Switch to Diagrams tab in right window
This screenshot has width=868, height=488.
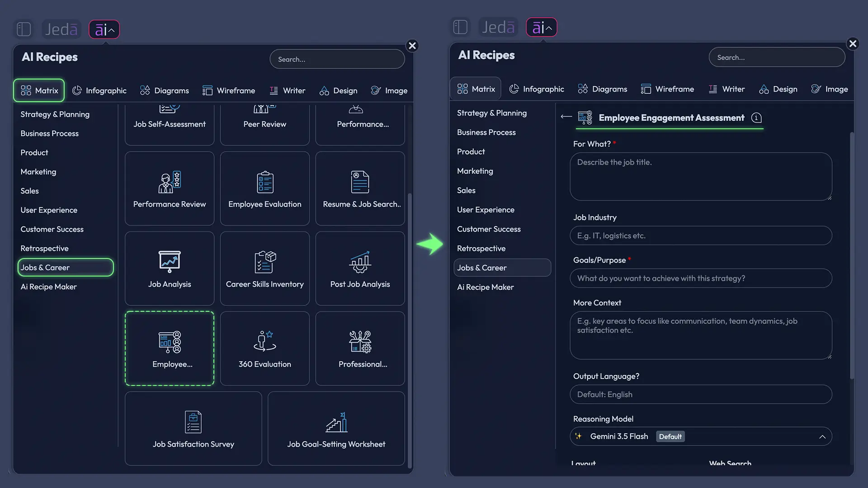603,89
